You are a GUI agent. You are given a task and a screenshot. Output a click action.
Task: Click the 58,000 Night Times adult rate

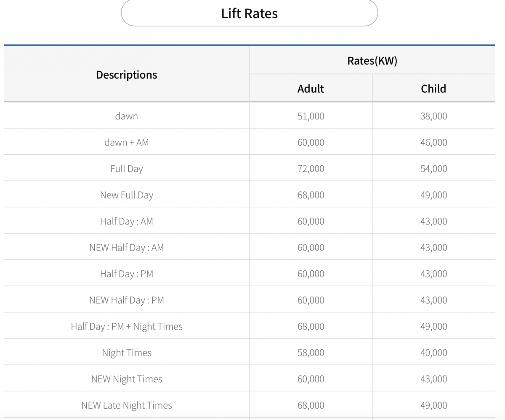pos(311,353)
